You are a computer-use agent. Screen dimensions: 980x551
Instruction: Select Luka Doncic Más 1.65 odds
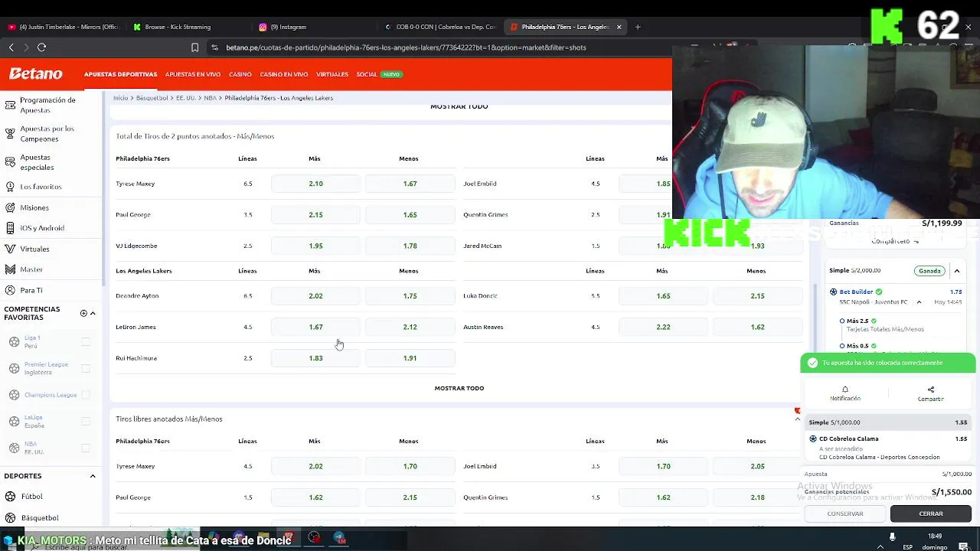pos(663,295)
